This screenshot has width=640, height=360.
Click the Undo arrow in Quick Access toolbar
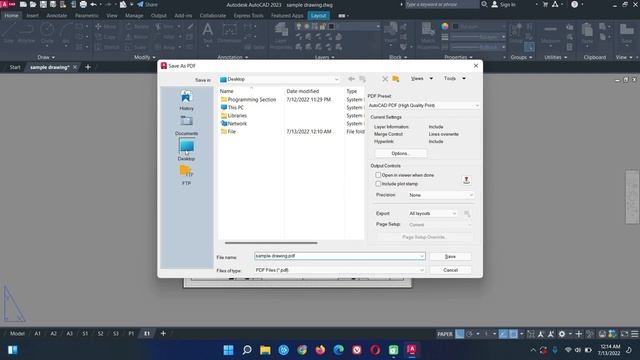pyautogui.click(x=93, y=4)
